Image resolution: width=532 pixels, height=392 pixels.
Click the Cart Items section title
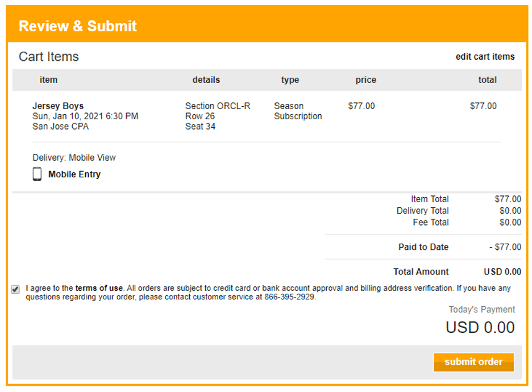click(x=48, y=57)
